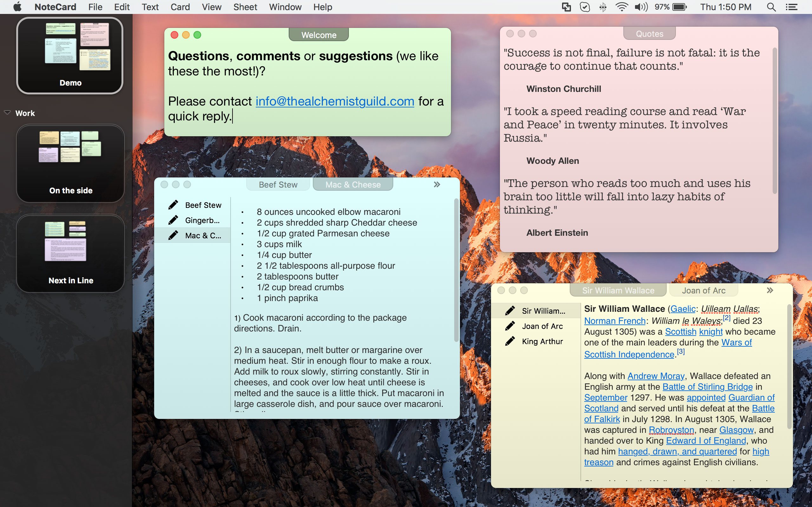This screenshot has height=507, width=812.
Task: Click the edit icon next to Beef Stew
Action: tap(173, 204)
